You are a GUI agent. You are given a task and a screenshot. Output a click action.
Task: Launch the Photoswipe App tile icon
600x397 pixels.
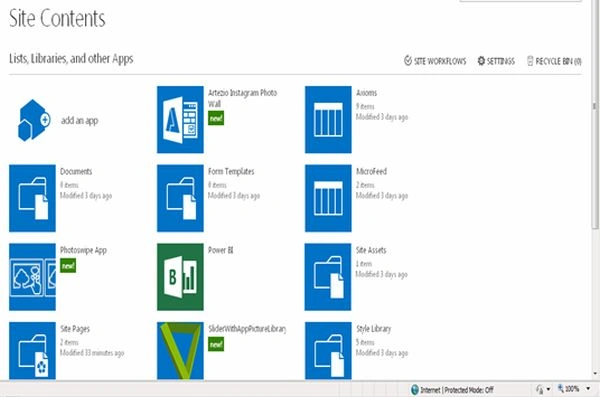33,277
